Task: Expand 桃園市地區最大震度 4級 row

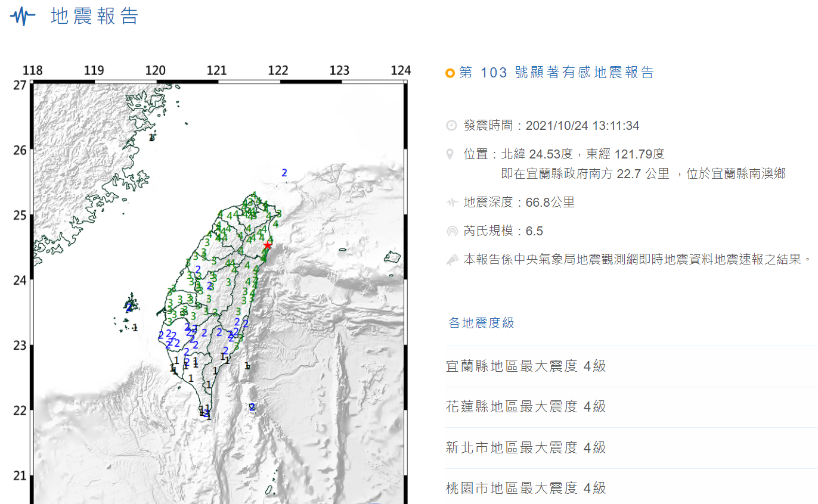Action: point(526,489)
